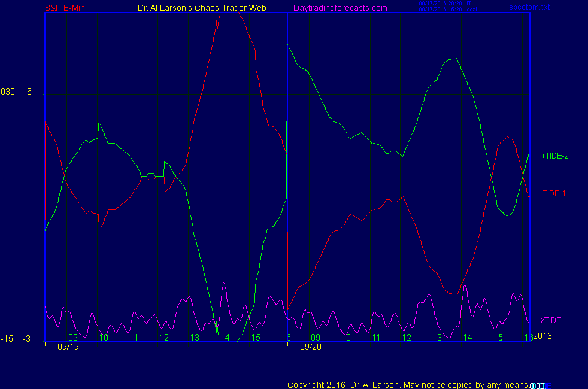Click hour "13" of the 09/19 session
Viewport: 588px width, 389px height.
[195, 338]
